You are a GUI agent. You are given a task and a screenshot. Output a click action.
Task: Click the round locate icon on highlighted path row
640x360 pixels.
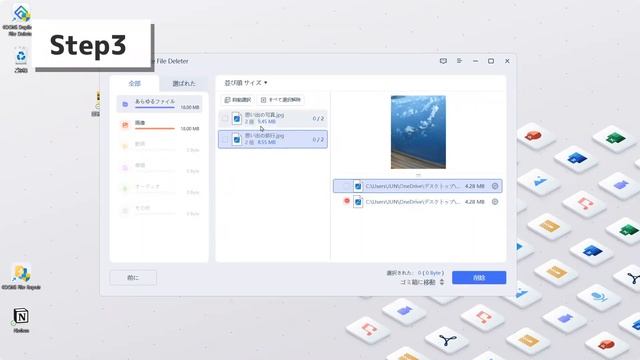[495, 186]
